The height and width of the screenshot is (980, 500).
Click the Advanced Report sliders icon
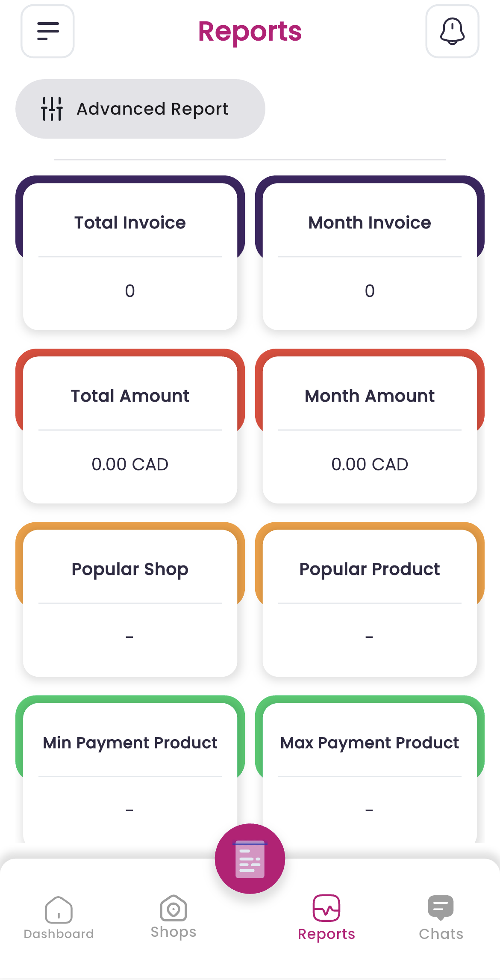pyautogui.click(x=52, y=109)
